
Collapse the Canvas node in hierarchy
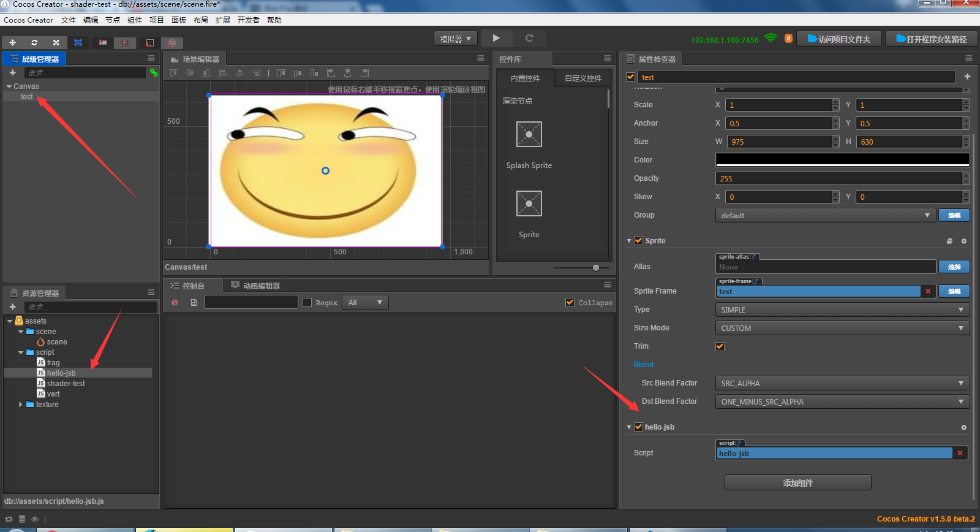[9, 86]
